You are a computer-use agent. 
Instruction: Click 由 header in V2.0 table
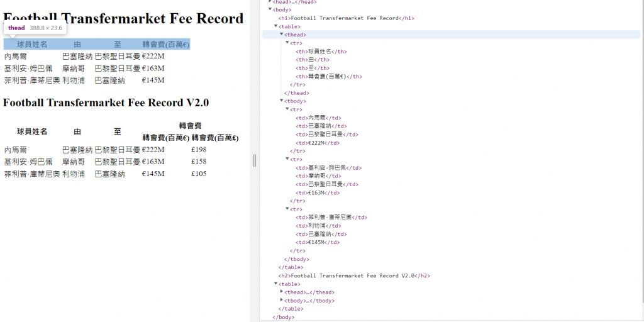(x=77, y=131)
